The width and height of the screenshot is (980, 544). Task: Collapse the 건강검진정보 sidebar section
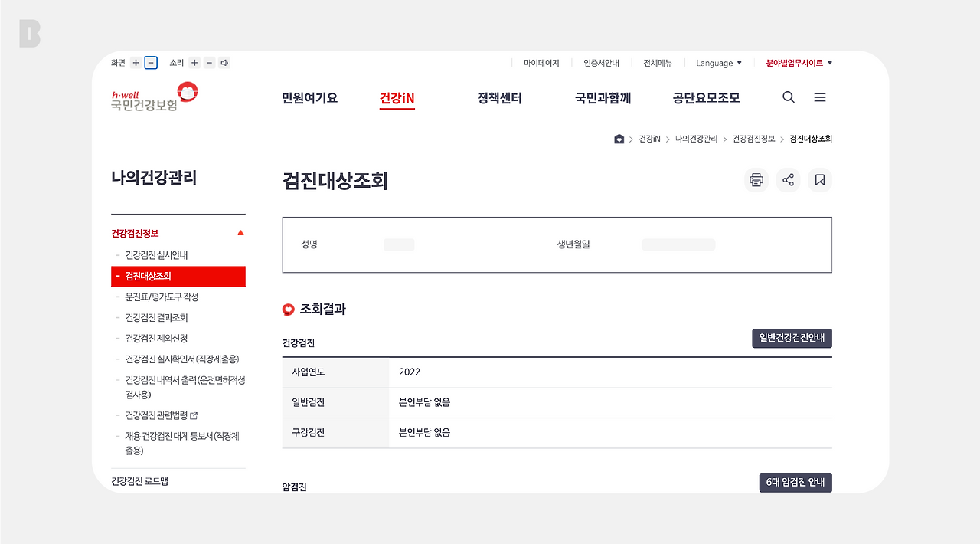[x=240, y=232]
